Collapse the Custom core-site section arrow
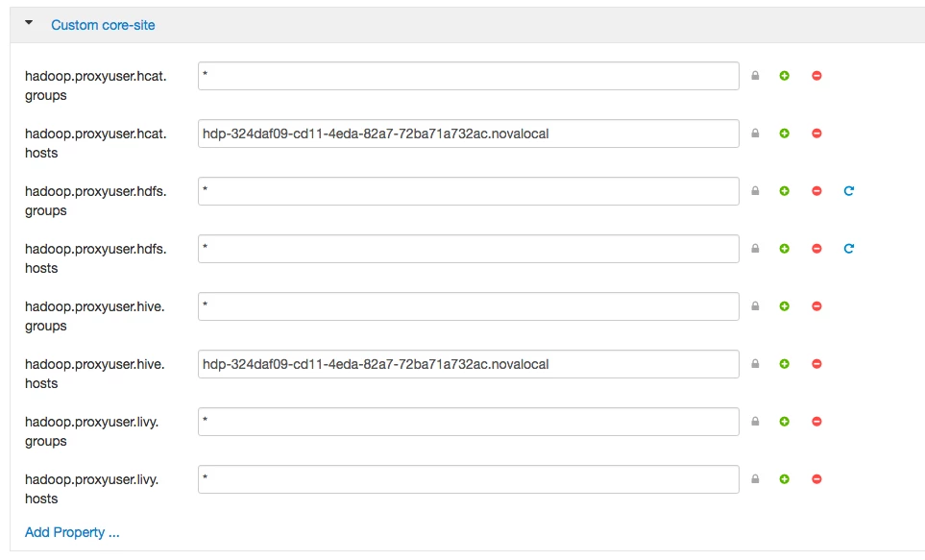This screenshot has width=925, height=560. tap(28, 22)
